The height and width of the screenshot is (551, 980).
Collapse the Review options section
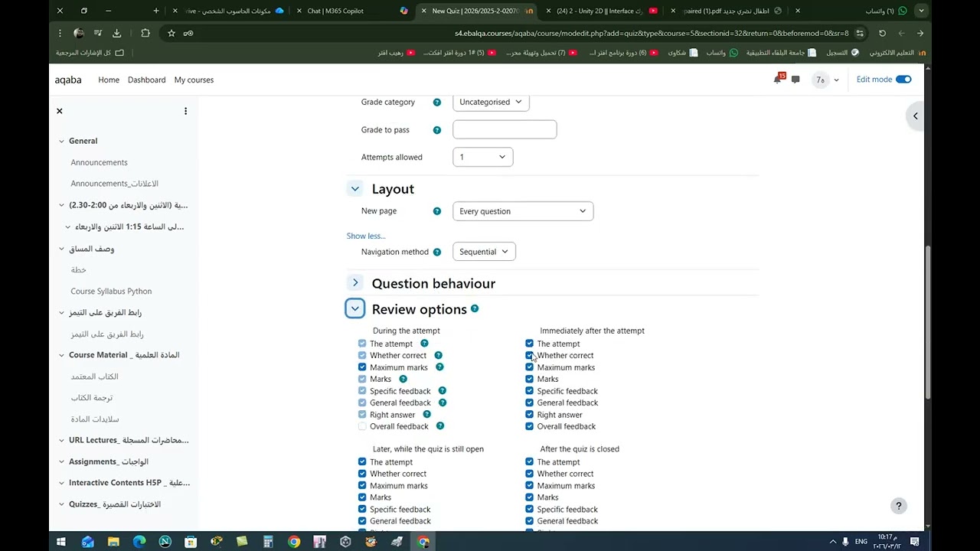pos(355,308)
